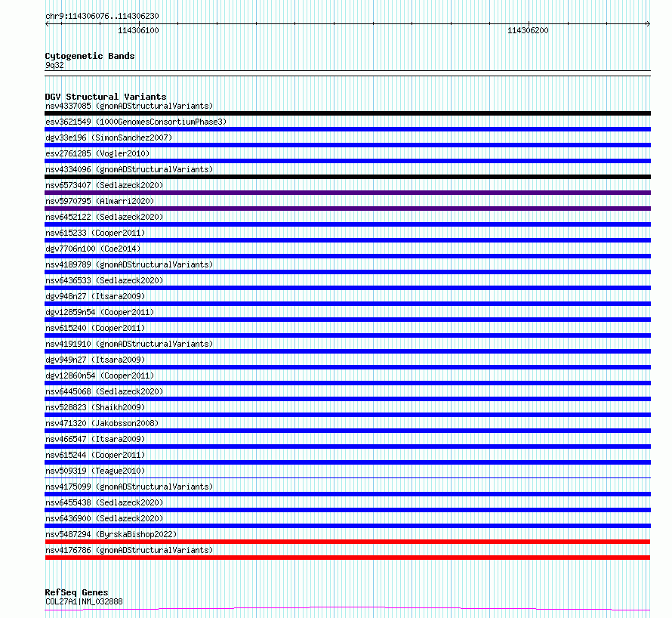
Task: Click the 114306100 ruler tick label
Action: pyautogui.click(x=138, y=30)
